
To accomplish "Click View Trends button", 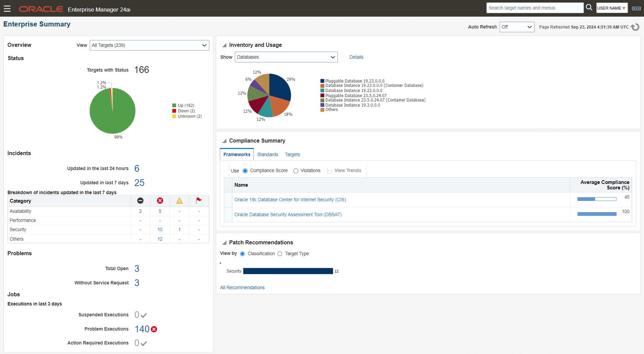I will [x=344, y=171].
